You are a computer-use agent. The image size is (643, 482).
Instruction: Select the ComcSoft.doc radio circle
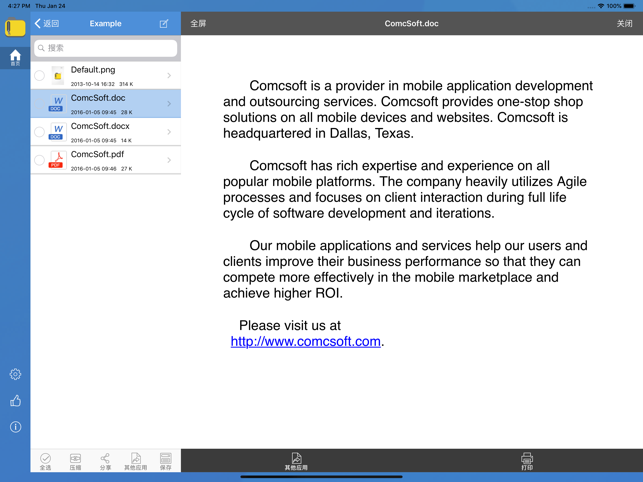point(39,103)
